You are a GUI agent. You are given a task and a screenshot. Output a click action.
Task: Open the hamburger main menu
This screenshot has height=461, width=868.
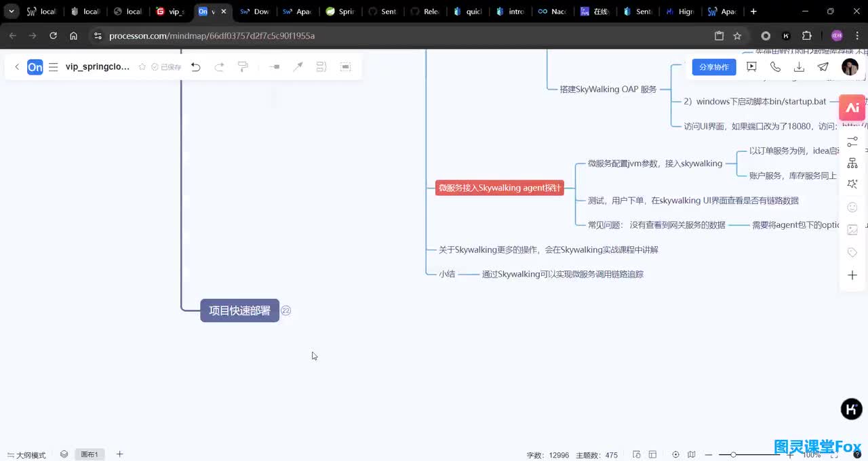tap(54, 67)
